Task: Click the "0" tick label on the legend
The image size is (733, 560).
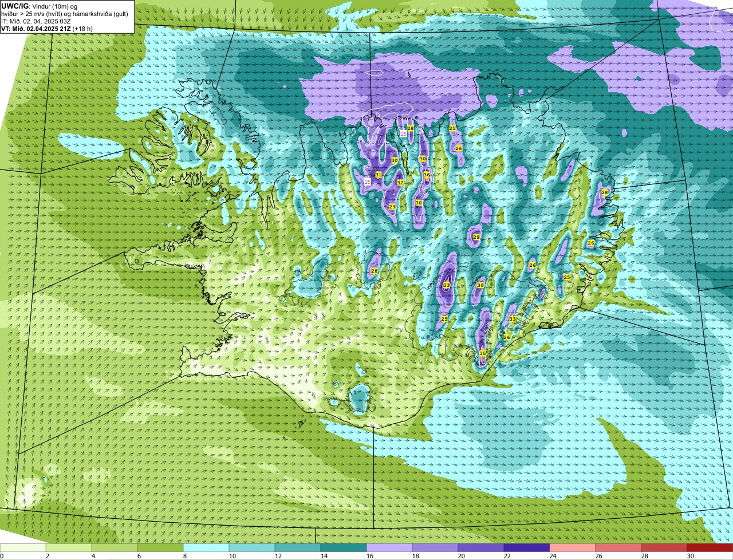Action: click(2, 556)
